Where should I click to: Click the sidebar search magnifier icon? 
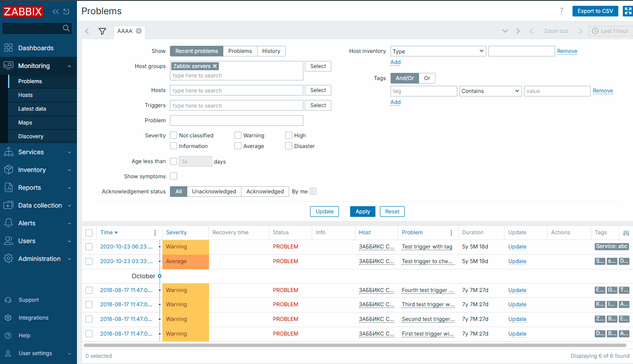tap(66, 28)
